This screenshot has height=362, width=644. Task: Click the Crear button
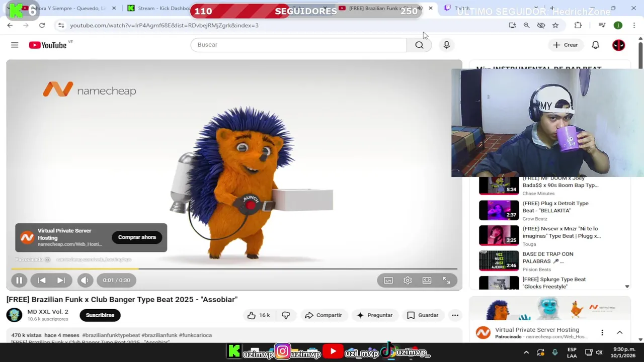pos(566,45)
